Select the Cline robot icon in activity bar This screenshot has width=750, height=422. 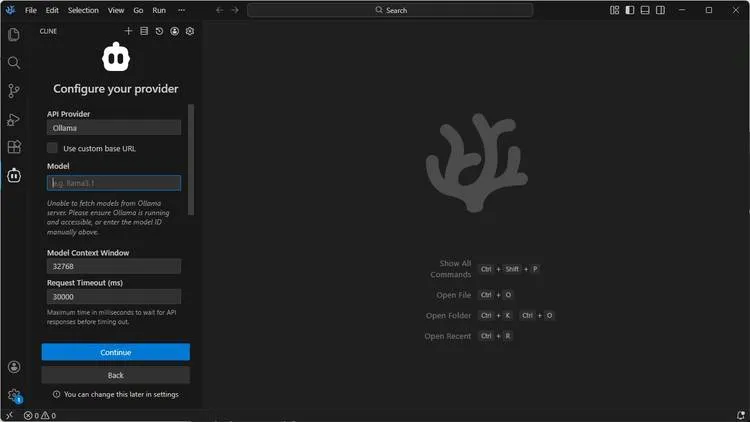(x=14, y=175)
